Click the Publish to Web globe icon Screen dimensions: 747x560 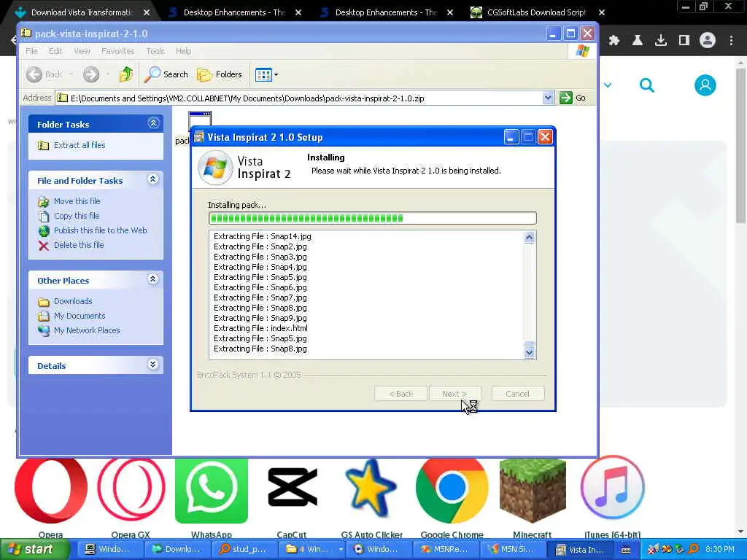[43, 231]
